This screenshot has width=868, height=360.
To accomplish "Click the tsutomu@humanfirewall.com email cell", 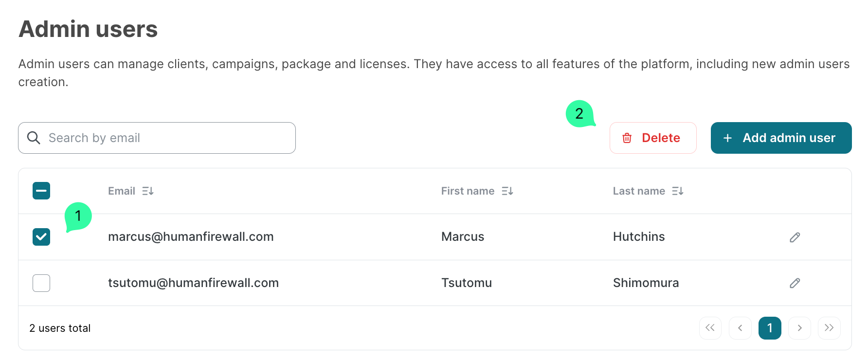I will (193, 283).
